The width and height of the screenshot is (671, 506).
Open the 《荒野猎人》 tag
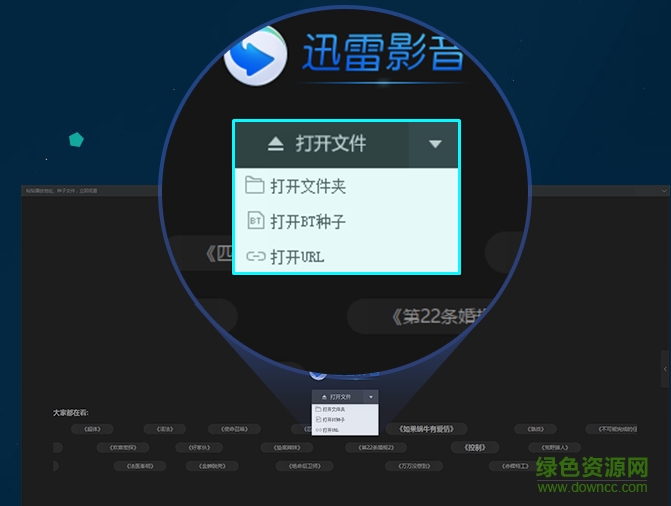(555, 447)
